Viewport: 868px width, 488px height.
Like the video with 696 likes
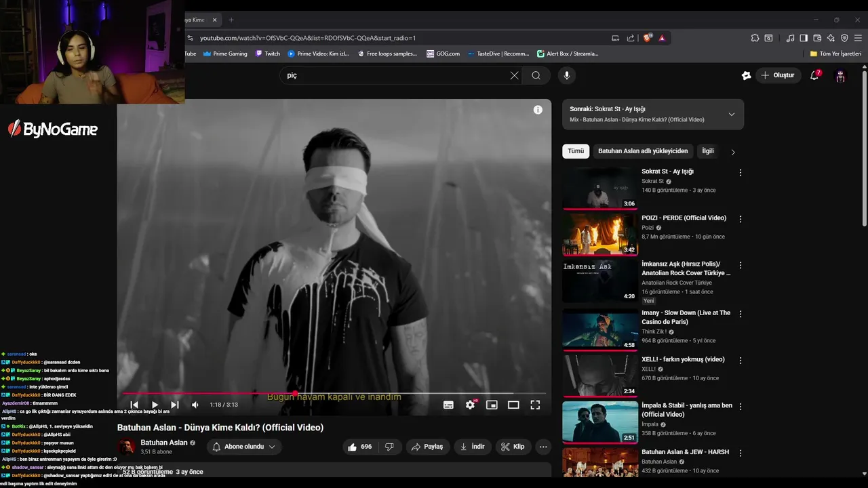click(360, 447)
